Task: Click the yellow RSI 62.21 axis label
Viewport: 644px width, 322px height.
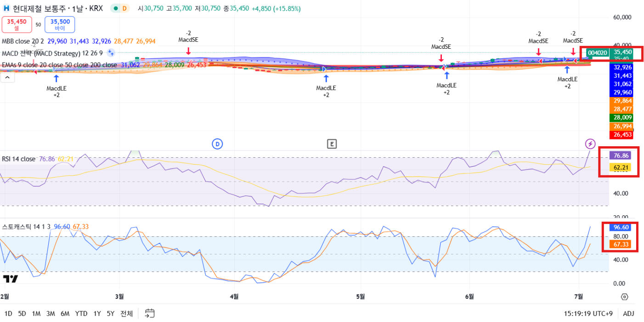Action: tap(620, 168)
